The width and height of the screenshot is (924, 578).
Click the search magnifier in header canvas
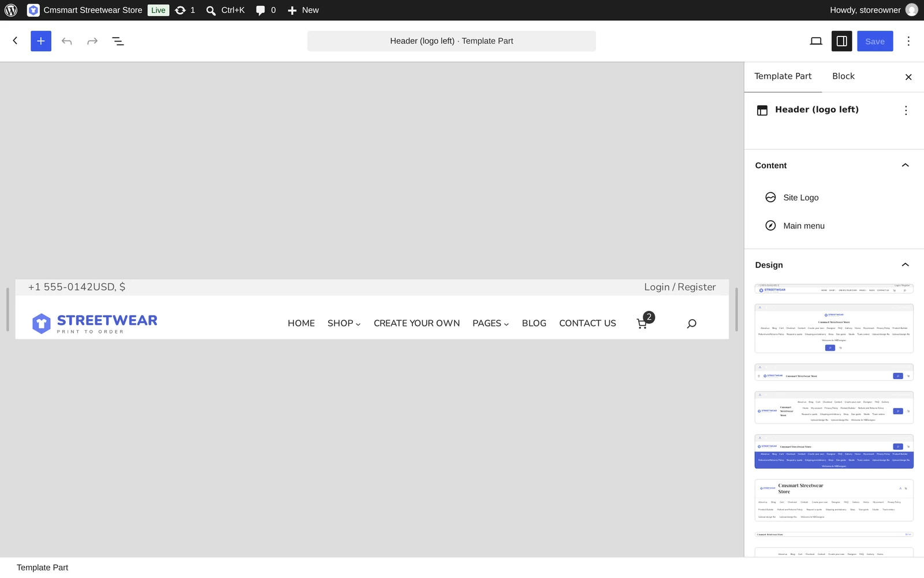click(691, 324)
